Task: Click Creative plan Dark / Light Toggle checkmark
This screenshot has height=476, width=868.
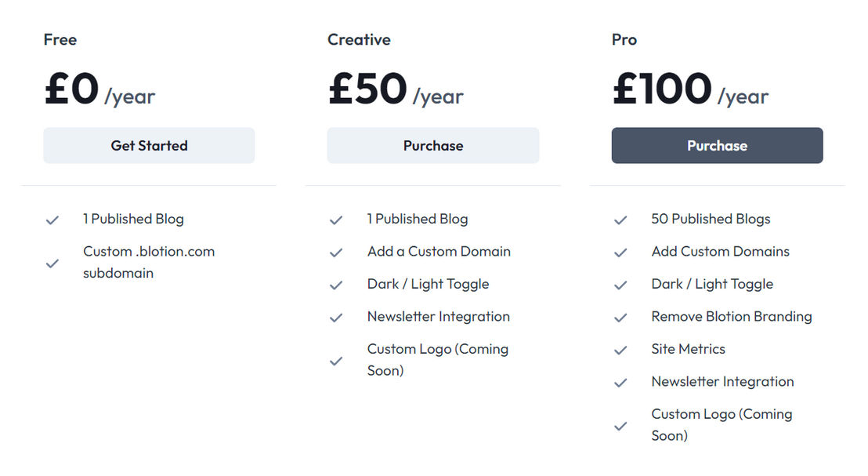Action: 336,285
